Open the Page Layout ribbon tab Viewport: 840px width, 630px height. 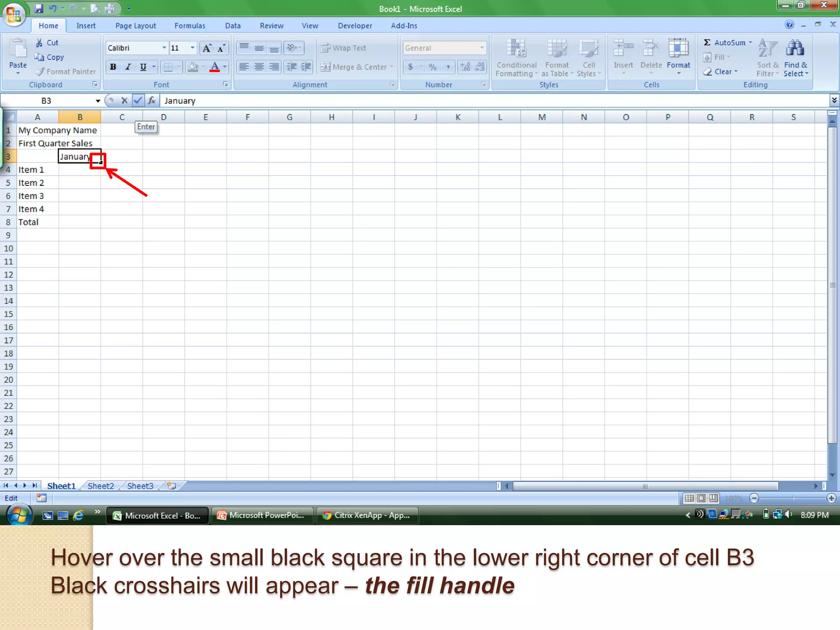136,25
